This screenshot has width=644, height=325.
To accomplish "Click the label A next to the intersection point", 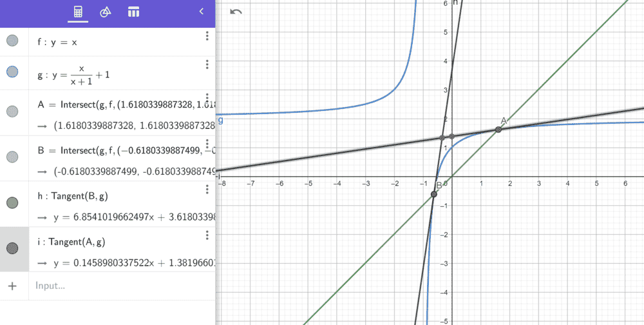I will (504, 121).
